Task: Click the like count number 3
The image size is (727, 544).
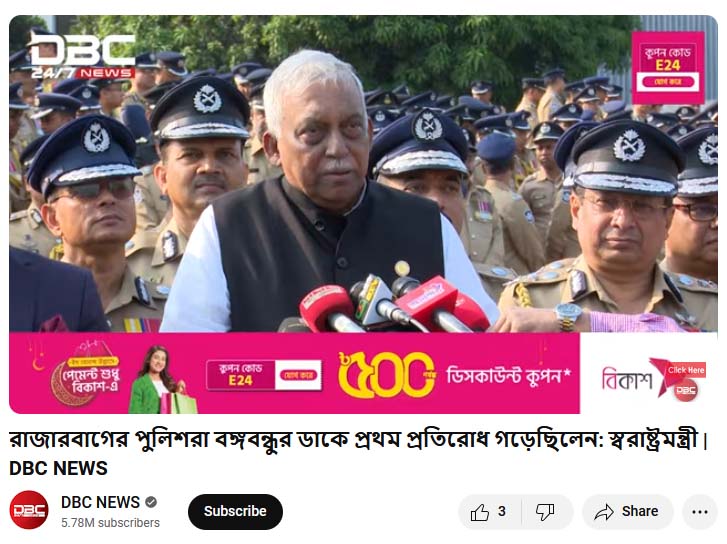Action: (x=502, y=512)
